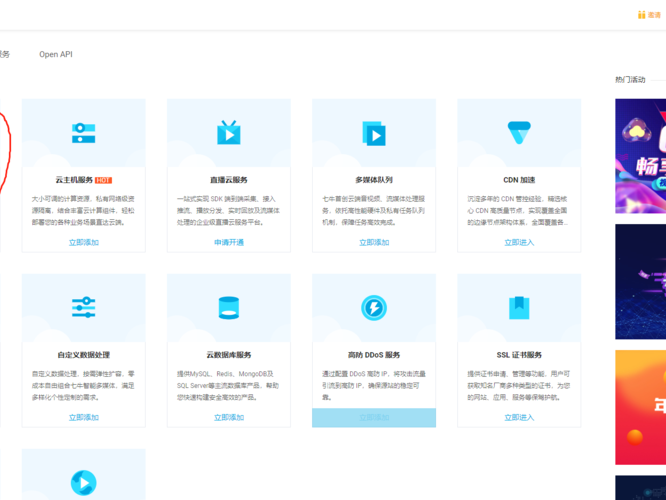Screen dimensions: 666x500
Task: Click the SSL certificate bookmark icon
Action: pyautogui.click(x=519, y=308)
